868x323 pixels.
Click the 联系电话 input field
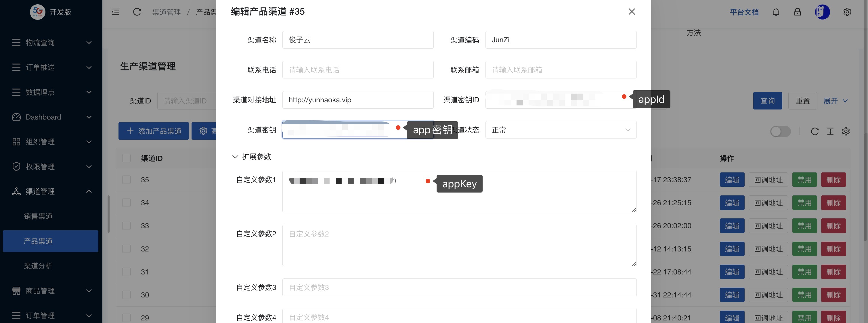pyautogui.click(x=358, y=70)
